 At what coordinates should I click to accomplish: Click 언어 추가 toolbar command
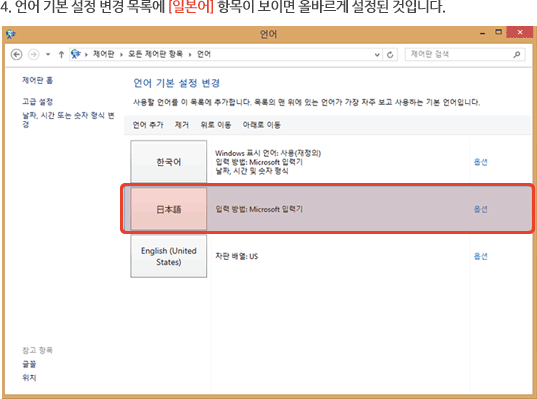click(148, 125)
